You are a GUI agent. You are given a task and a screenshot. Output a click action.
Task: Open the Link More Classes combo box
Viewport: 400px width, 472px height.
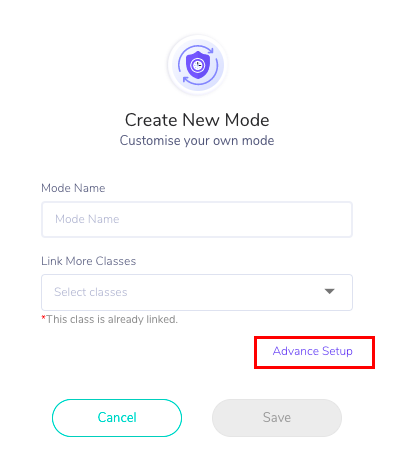click(197, 292)
